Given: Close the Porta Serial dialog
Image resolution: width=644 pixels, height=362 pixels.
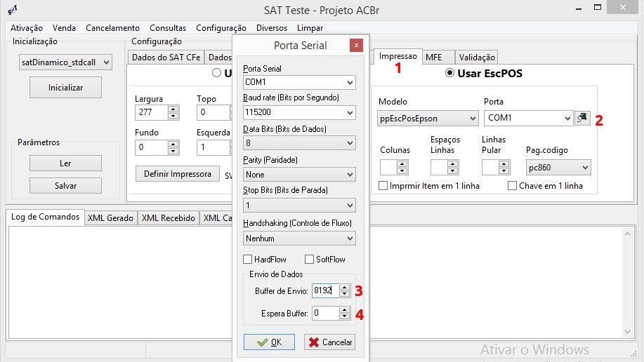Looking at the screenshot, I should pos(356,45).
